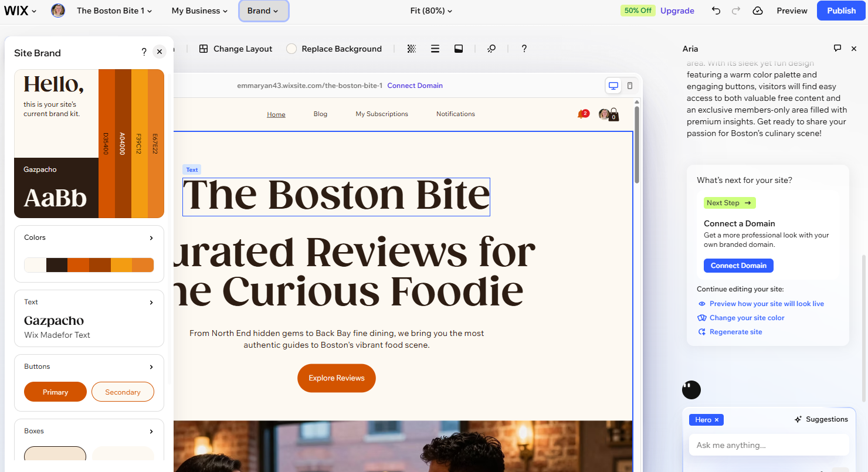Open the Brand menu
The height and width of the screenshot is (472, 868).
[263, 11]
